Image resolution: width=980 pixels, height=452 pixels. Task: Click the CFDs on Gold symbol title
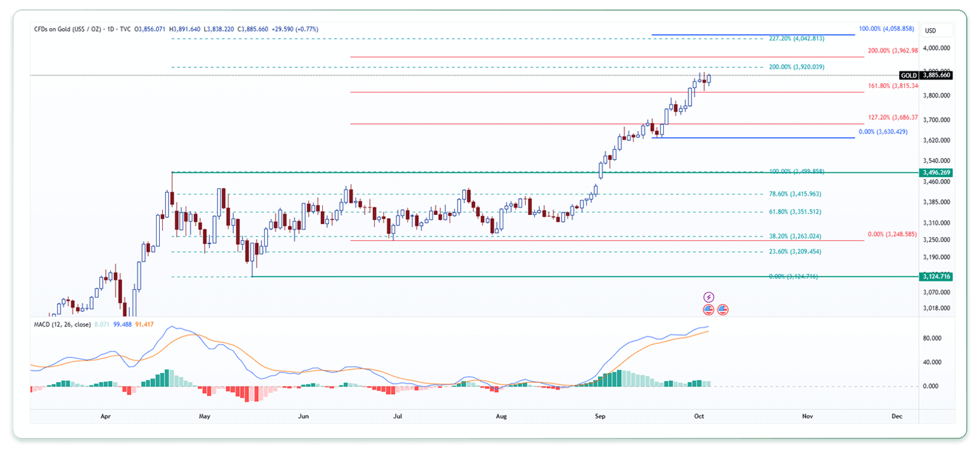tap(67, 29)
